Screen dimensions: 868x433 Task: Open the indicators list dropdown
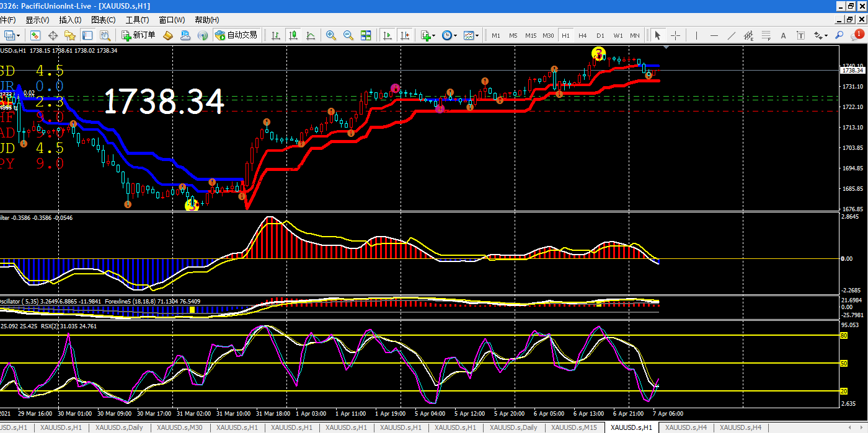(x=428, y=35)
